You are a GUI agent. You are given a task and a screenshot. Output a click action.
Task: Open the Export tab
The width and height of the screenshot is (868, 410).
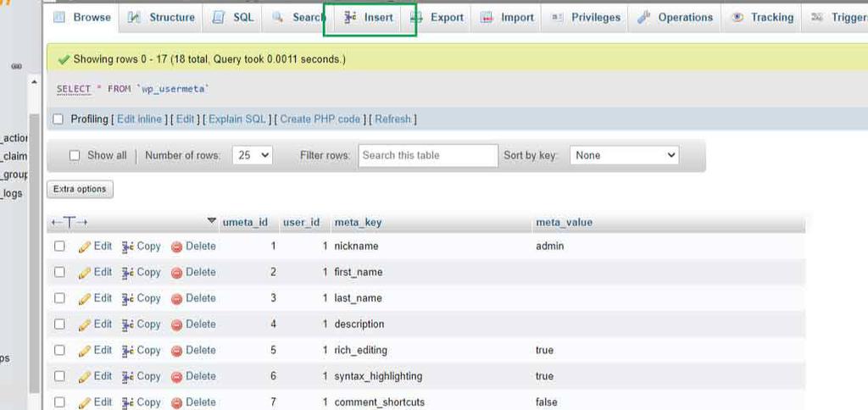437,18
